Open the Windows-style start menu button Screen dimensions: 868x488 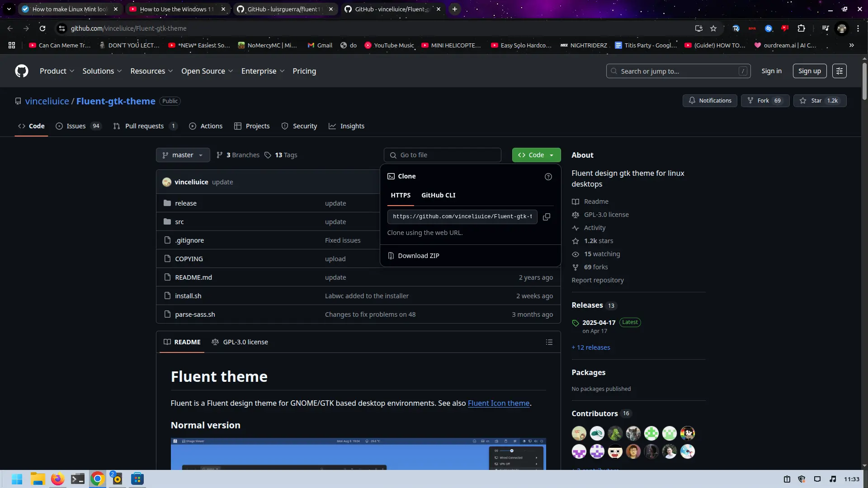(17, 479)
